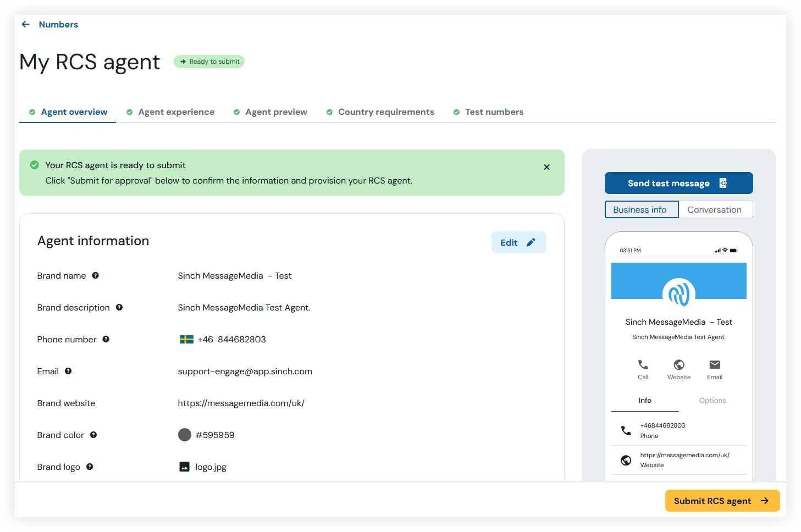
Task: Show help for Brand color
Action: pyautogui.click(x=93, y=435)
